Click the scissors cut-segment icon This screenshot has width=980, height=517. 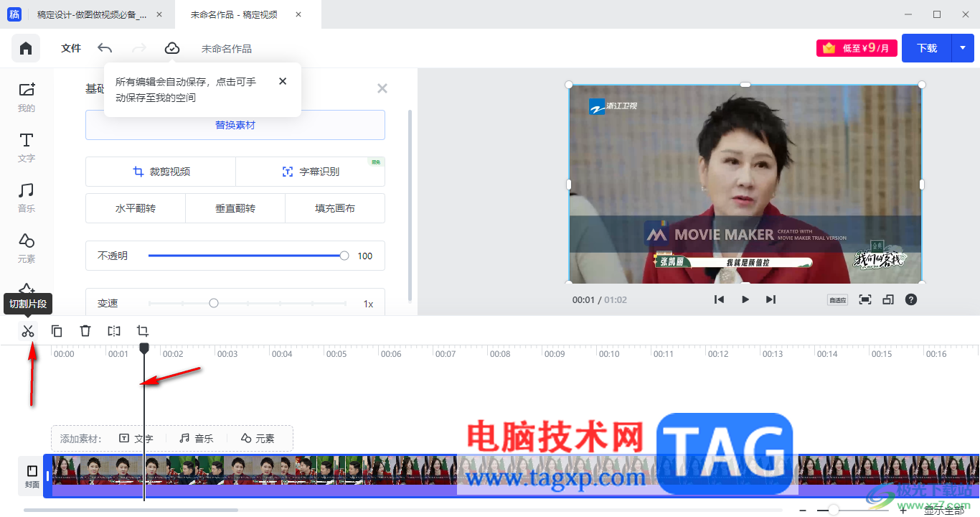28,331
